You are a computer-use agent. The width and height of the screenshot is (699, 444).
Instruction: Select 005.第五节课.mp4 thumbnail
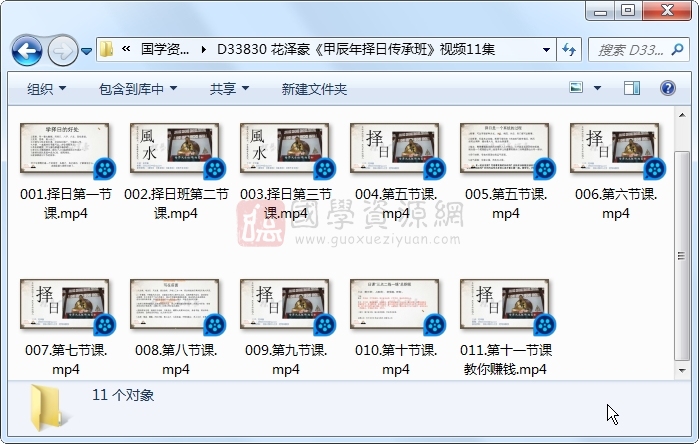505,148
